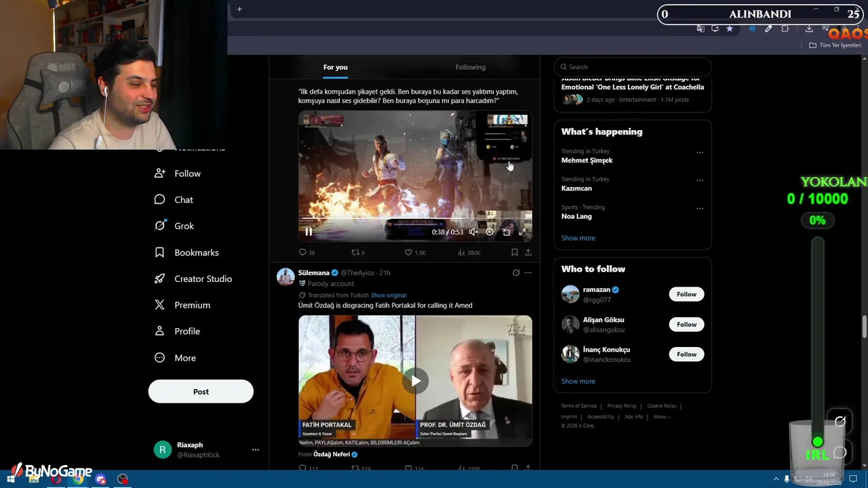Click the eyedropper extension icon

tap(768, 28)
